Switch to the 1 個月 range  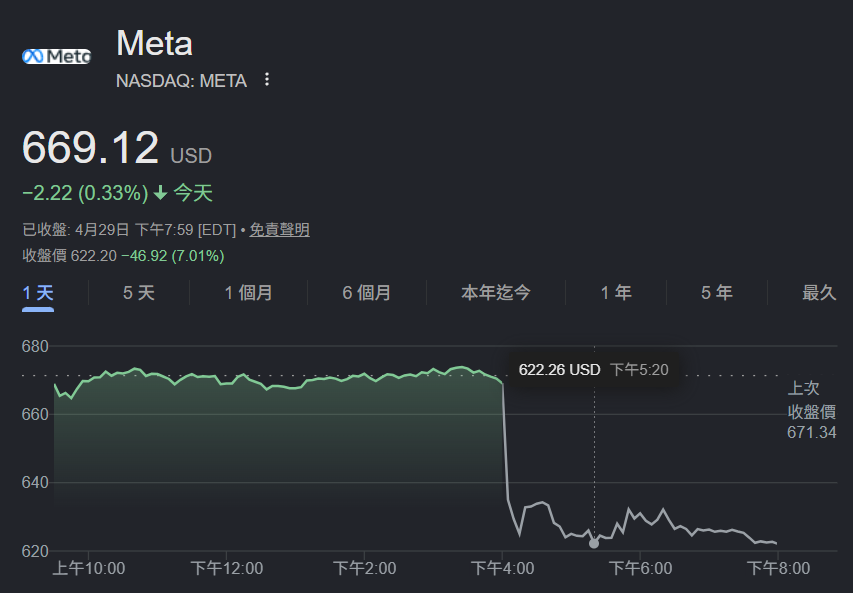click(249, 293)
